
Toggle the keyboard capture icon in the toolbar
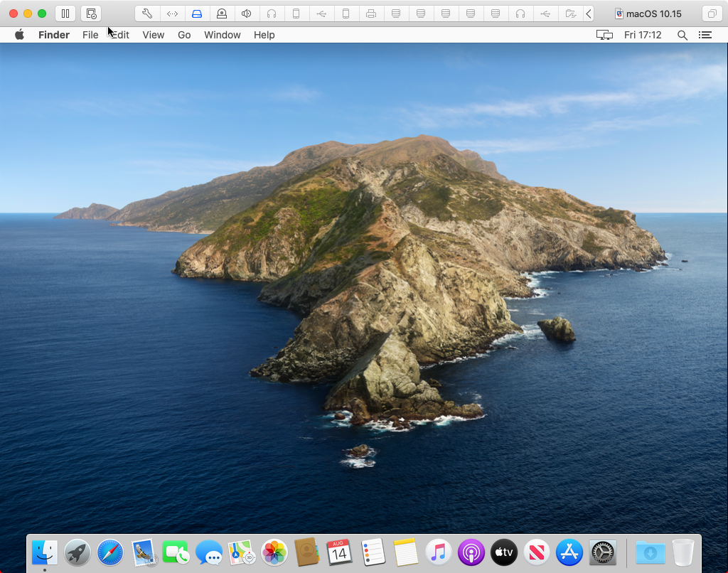point(90,13)
